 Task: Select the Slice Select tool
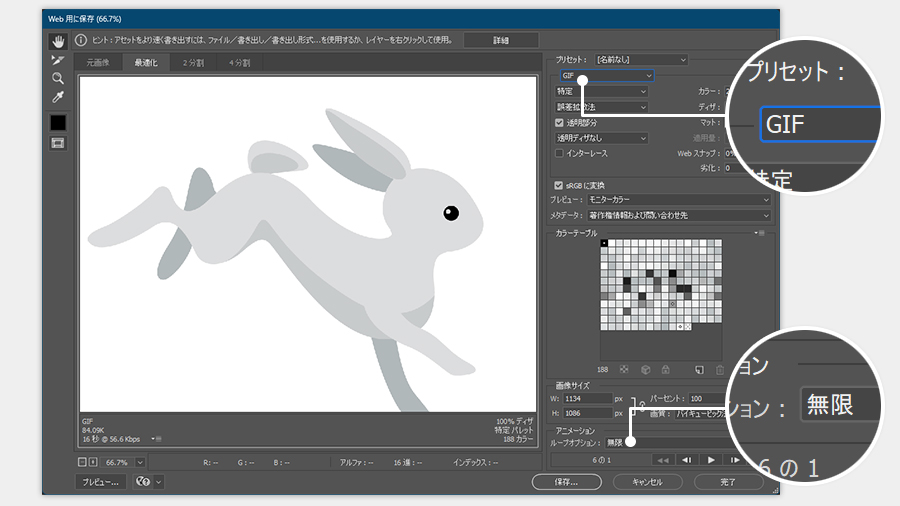(58, 60)
